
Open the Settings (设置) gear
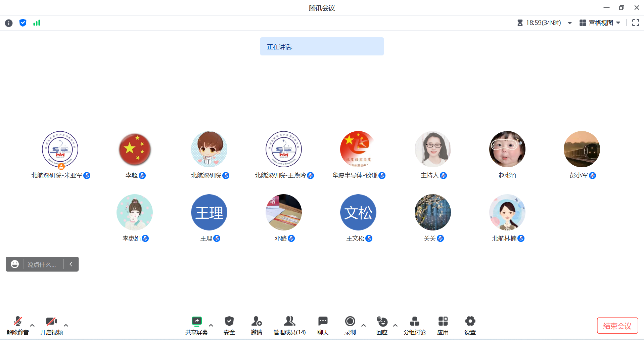pos(470,325)
